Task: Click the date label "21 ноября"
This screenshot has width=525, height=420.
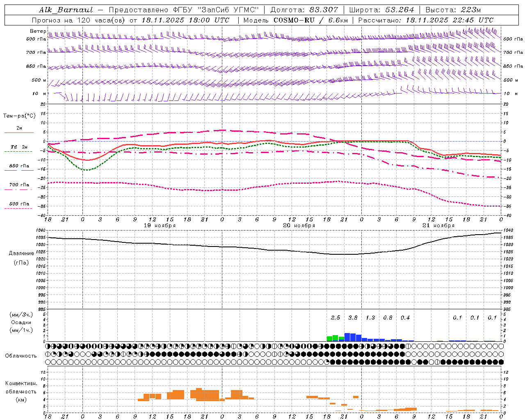Action: (438, 226)
